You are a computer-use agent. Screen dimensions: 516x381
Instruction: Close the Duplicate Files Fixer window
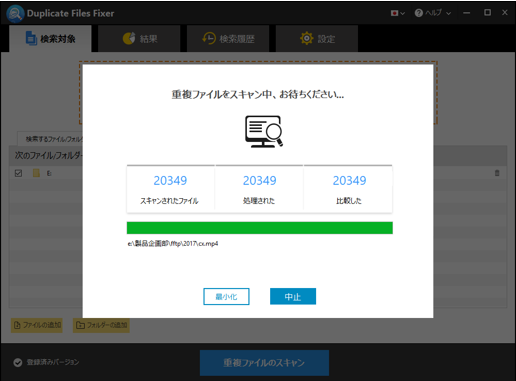coord(505,13)
